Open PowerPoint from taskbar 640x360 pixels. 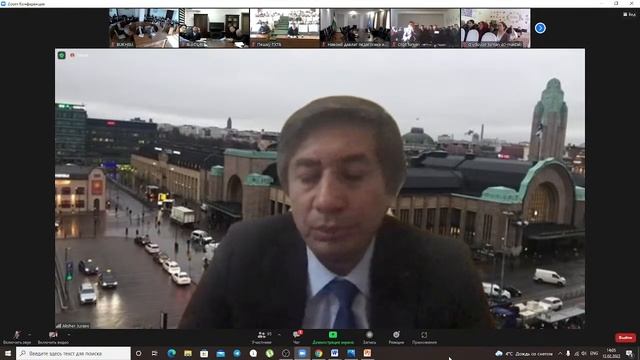point(367,353)
